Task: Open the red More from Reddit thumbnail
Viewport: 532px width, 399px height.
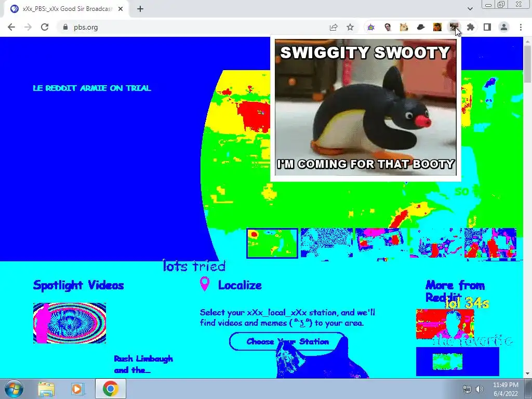Action: [445, 324]
